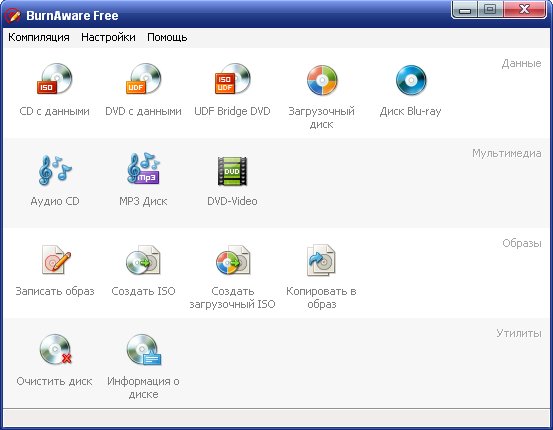Close the BurnAware Free window
Screen dimensions: 553x430
525,10
